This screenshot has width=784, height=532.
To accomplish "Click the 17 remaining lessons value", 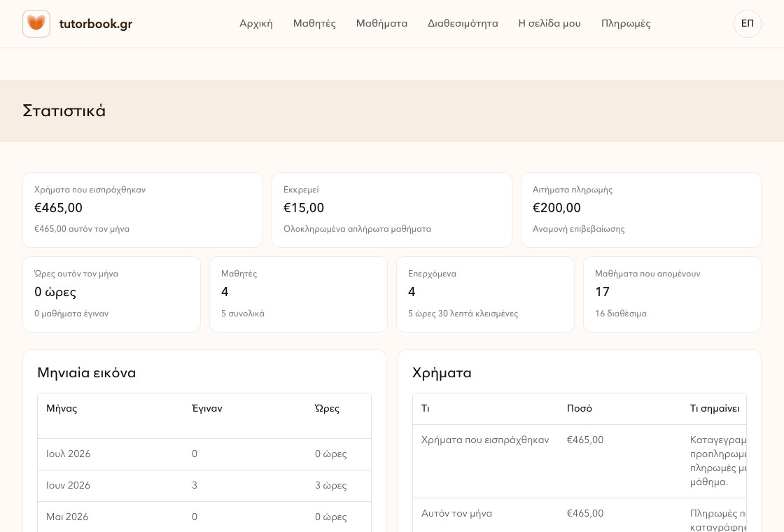I will (602, 291).
